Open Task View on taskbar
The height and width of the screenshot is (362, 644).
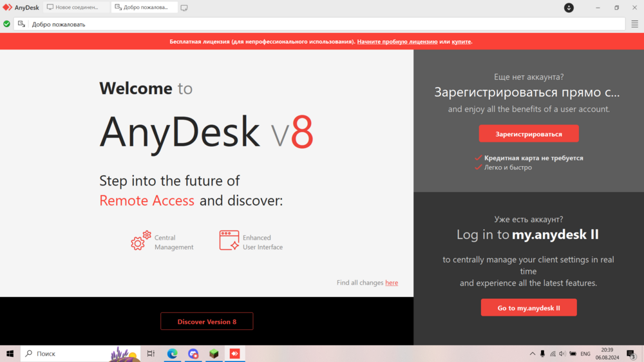coord(151,354)
